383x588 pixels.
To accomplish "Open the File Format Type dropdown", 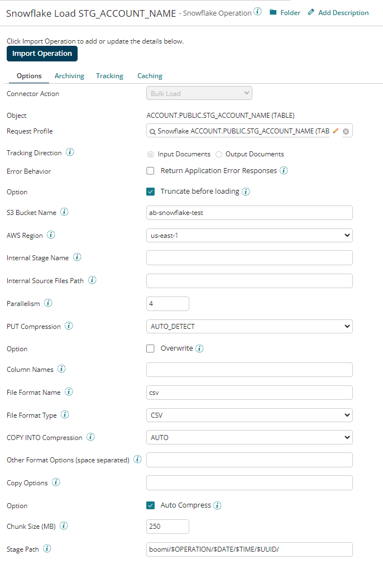I will pyautogui.click(x=249, y=415).
